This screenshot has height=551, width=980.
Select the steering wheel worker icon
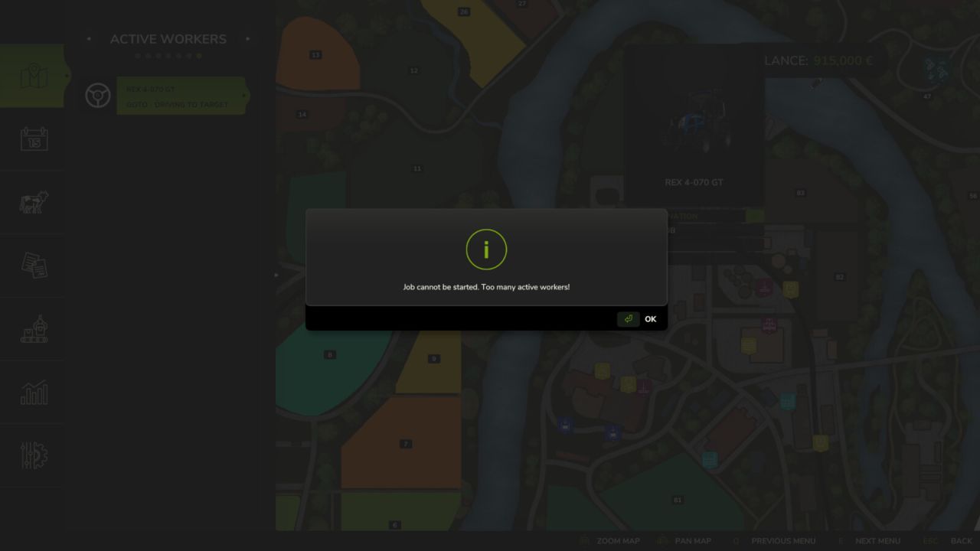pos(98,96)
